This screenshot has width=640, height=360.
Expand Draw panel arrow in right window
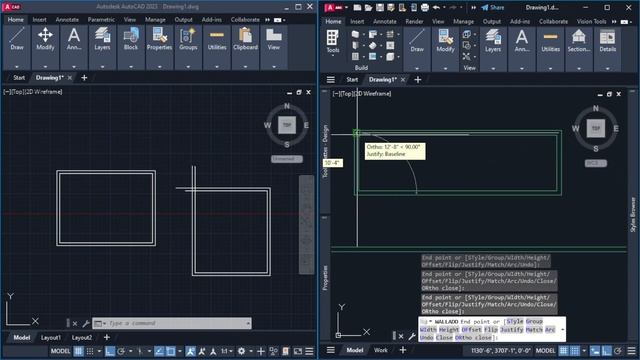click(417, 68)
